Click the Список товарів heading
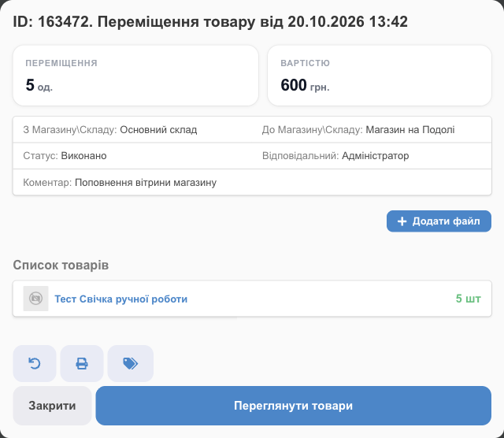Viewport: 504px width, 438px height. 61,265
